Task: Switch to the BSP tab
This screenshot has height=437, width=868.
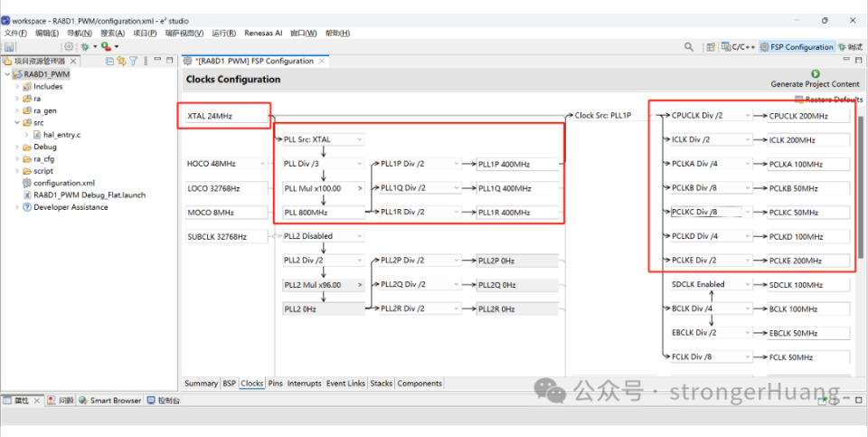Action: coord(229,384)
